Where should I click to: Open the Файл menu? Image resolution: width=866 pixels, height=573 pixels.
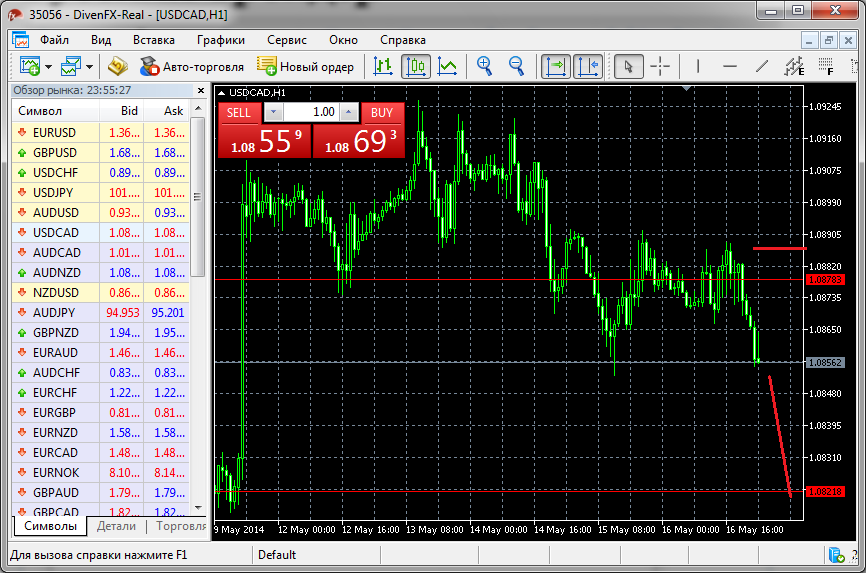click(x=54, y=40)
